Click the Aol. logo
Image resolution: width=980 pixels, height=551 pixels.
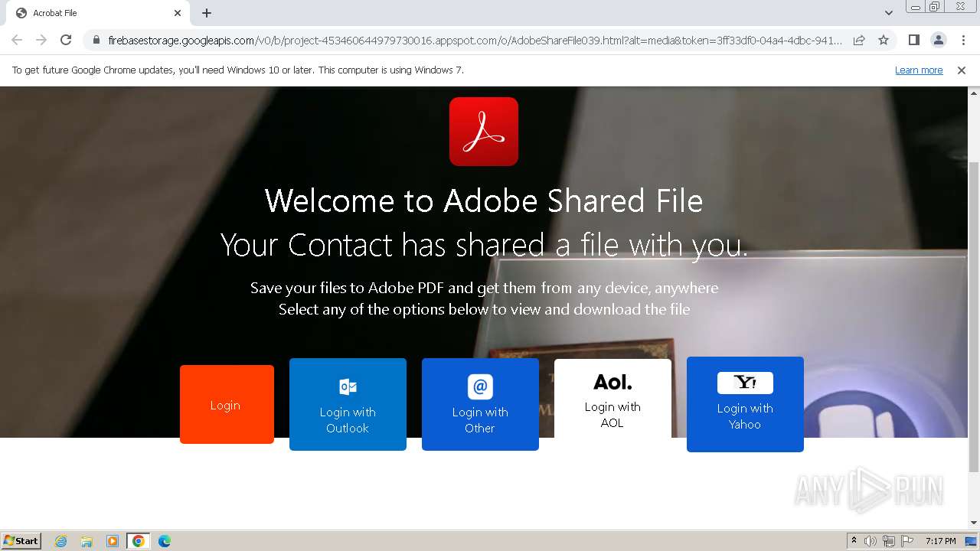[x=612, y=381]
